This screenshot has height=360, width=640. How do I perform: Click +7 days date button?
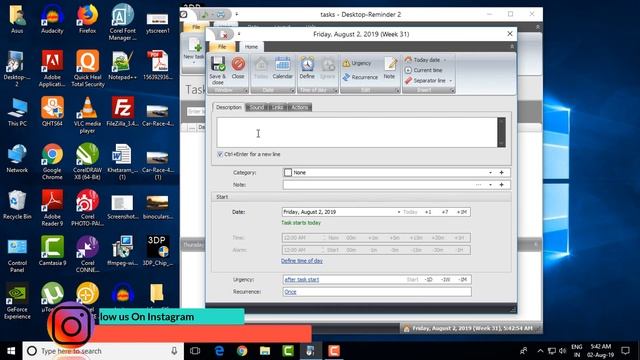coord(444,212)
